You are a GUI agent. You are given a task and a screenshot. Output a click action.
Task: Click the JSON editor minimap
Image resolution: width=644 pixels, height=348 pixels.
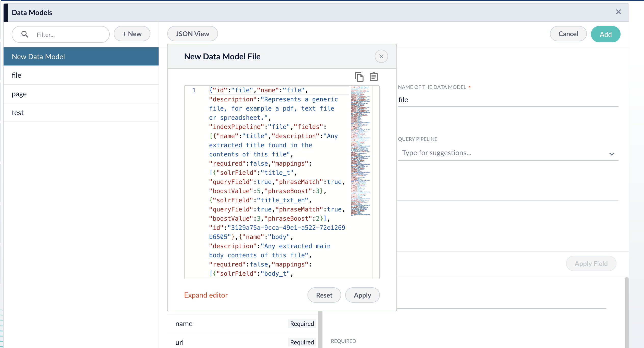pos(360,151)
